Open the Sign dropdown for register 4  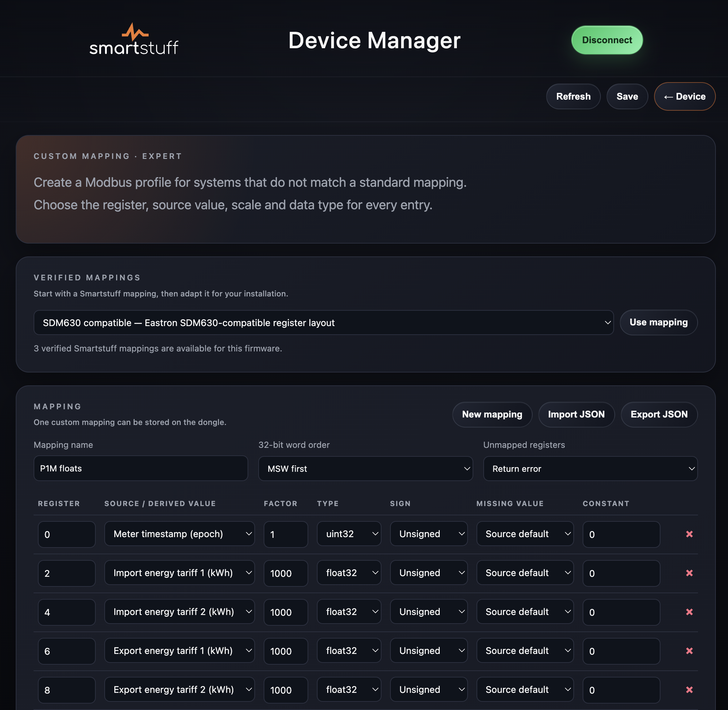click(429, 612)
